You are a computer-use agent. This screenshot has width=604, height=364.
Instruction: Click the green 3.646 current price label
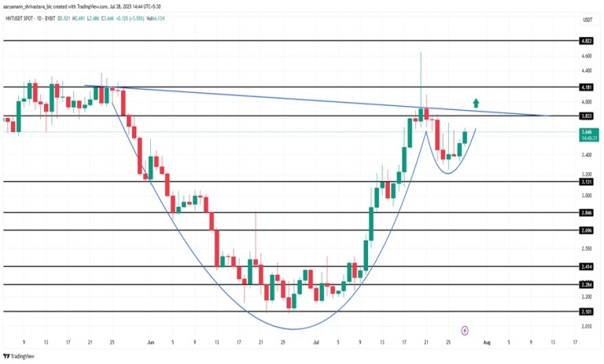pos(589,134)
